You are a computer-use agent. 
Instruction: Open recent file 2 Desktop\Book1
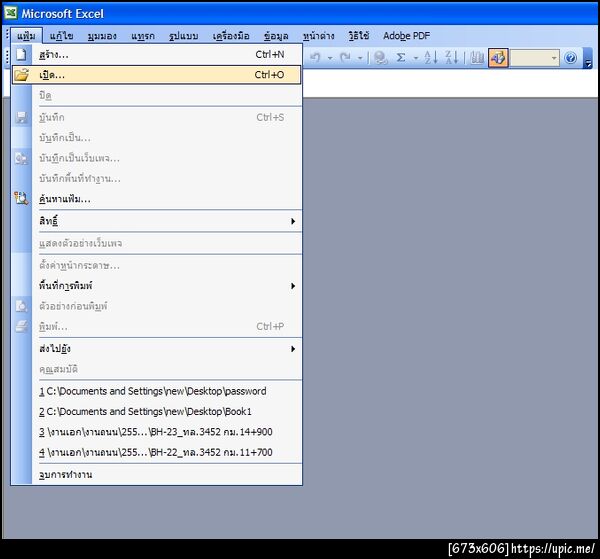157,411
